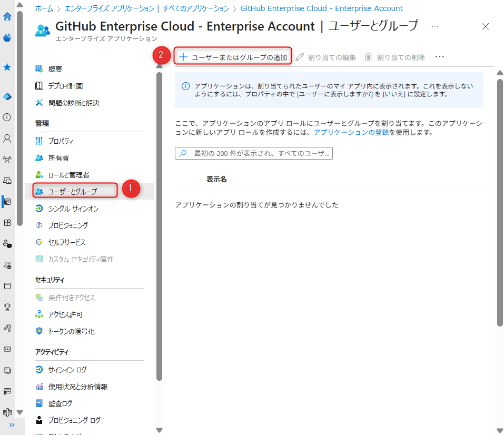504x435 pixels.
Task: Click the magnifier icon in search box
Action: pyautogui.click(x=183, y=153)
